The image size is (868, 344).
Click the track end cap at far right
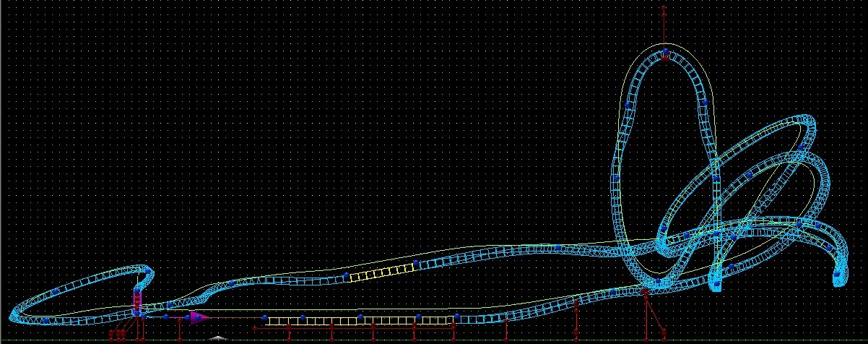(837, 278)
